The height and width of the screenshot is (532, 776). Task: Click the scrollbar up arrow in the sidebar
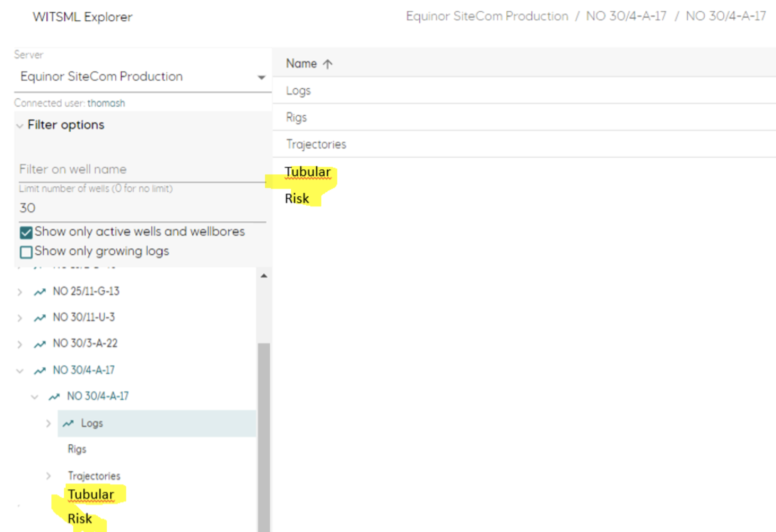point(263,275)
